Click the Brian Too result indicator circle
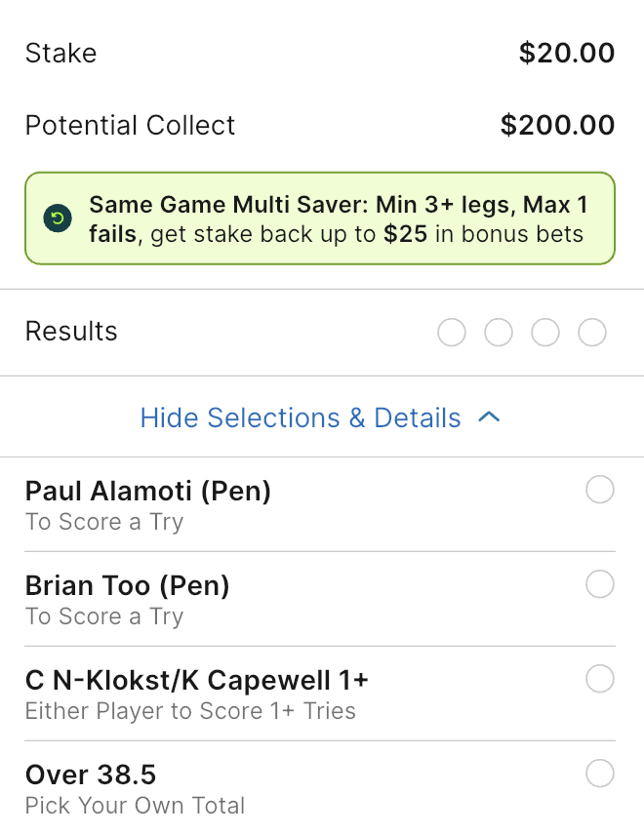Image resolution: width=644 pixels, height=834 pixels. [x=600, y=584]
